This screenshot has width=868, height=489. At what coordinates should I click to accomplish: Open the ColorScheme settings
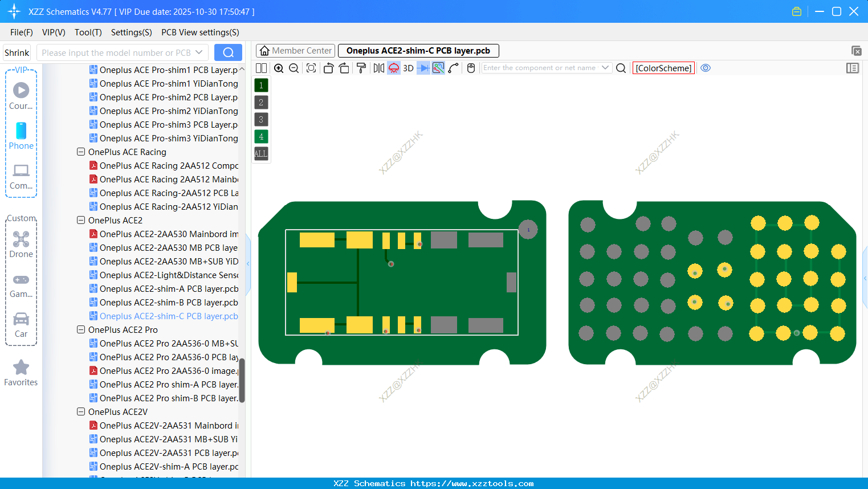tap(663, 68)
